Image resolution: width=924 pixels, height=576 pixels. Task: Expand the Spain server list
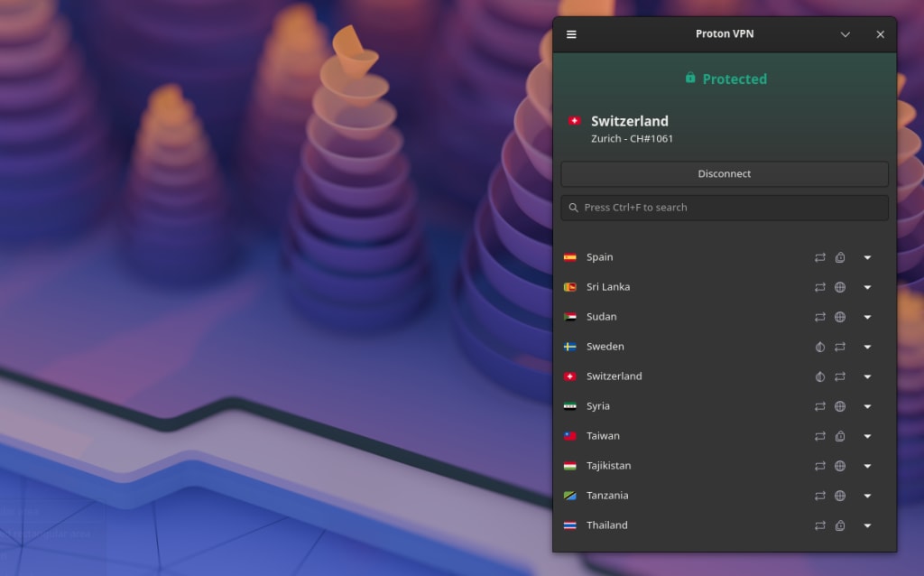tap(867, 257)
